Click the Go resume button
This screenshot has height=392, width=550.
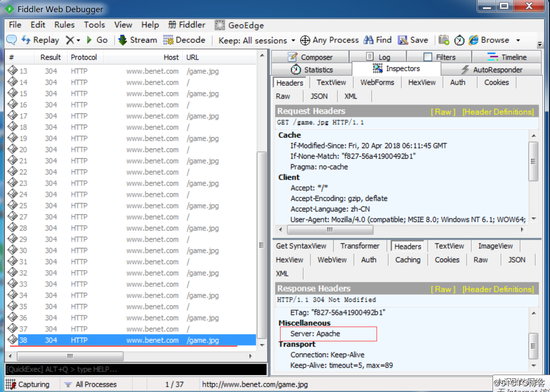pyautogui.click(x=97, y=40)
